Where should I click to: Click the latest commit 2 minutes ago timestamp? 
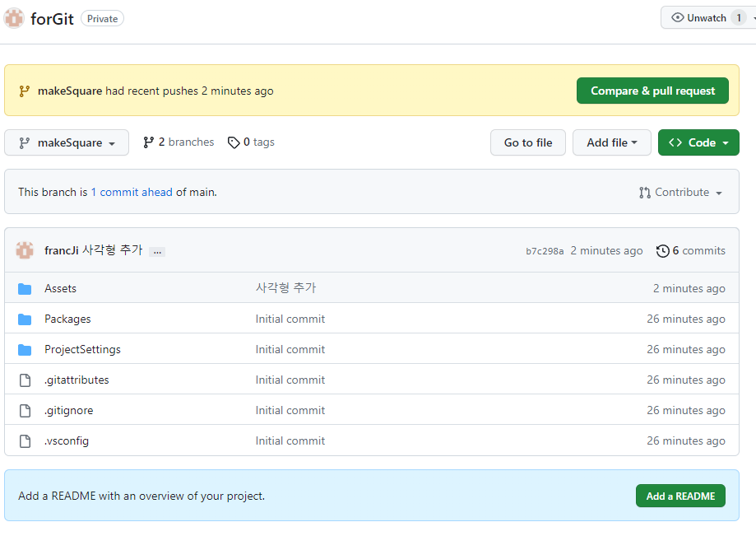(606, 250)
